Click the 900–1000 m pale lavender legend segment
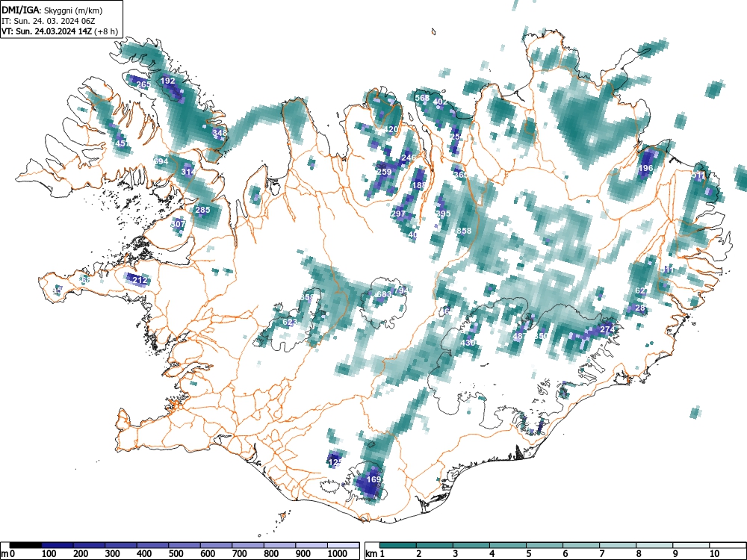Screen dimensions: 747x560 point(311,545)
